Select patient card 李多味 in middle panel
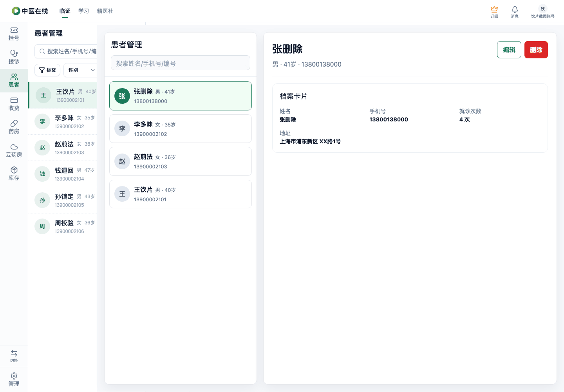The height and width of the screenshot is (392, 564). (x=181, y=128)
